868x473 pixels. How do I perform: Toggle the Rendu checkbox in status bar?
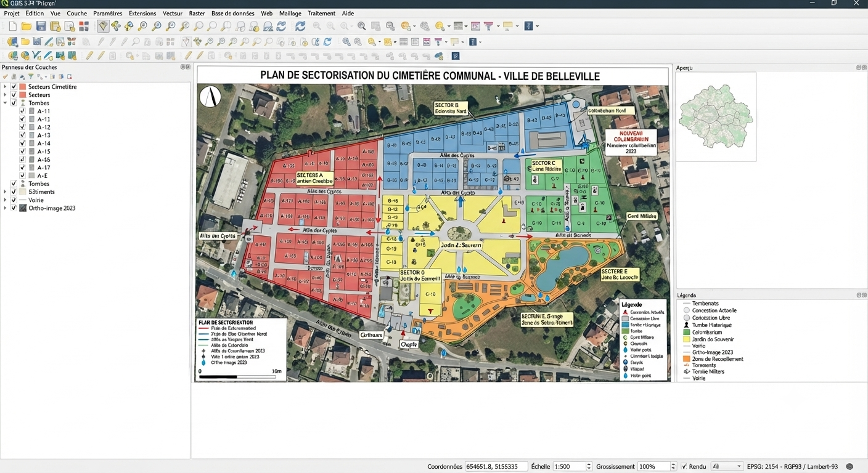tap(684, 467)
